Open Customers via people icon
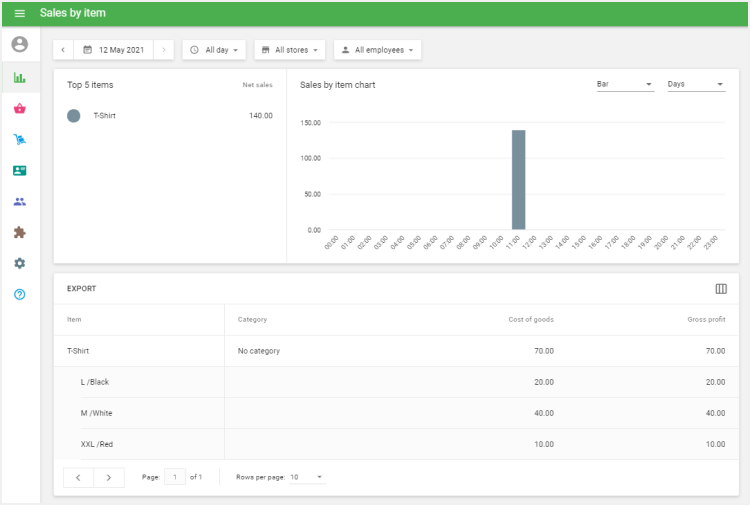 (20, 202)
